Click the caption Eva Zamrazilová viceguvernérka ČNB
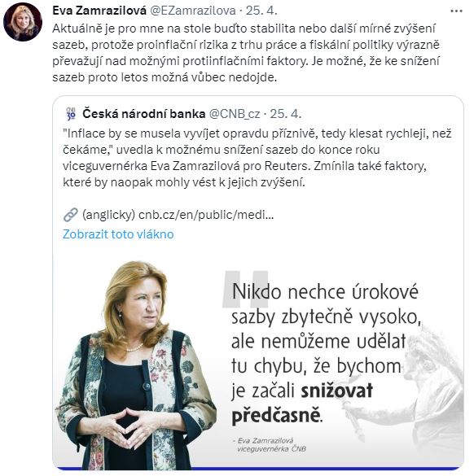 point(269,445)
